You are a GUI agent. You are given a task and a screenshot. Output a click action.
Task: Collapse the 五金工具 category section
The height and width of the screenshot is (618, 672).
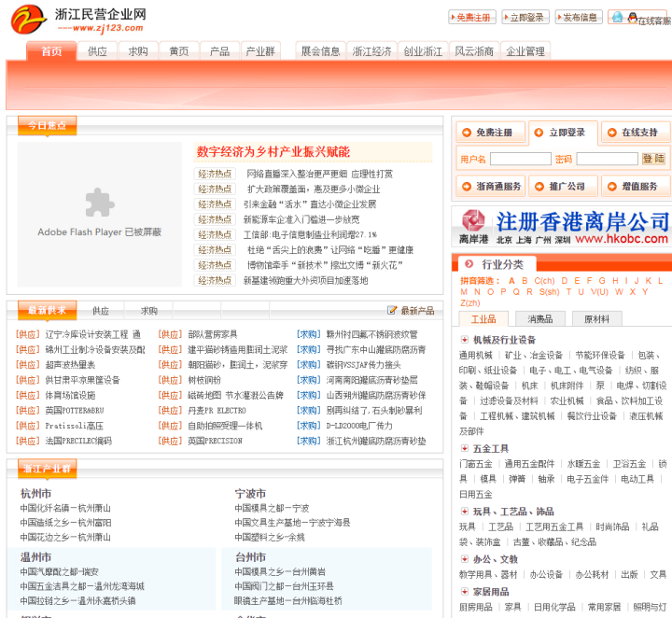[x=464, y=448]
